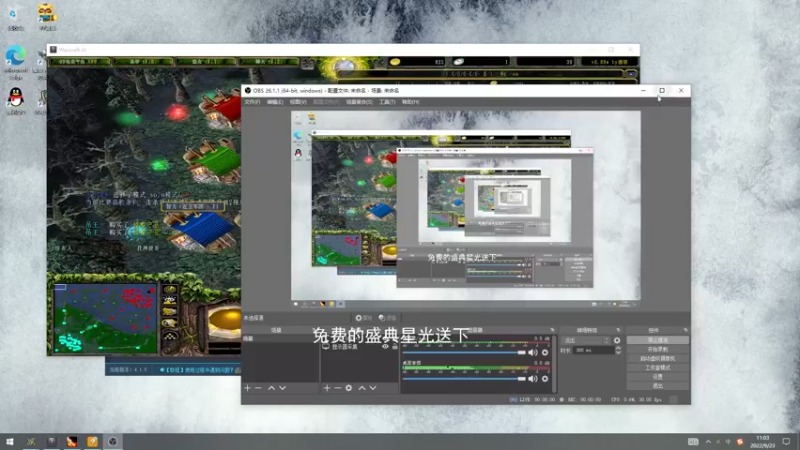Open the 场景集合(S) menu in OBS

pos(359,102)
